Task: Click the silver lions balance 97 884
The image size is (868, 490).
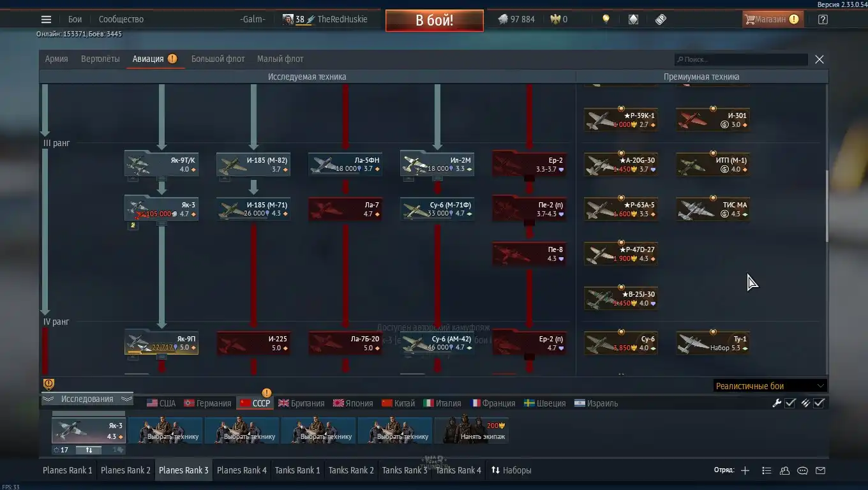Action: click(x=516, y=19)
